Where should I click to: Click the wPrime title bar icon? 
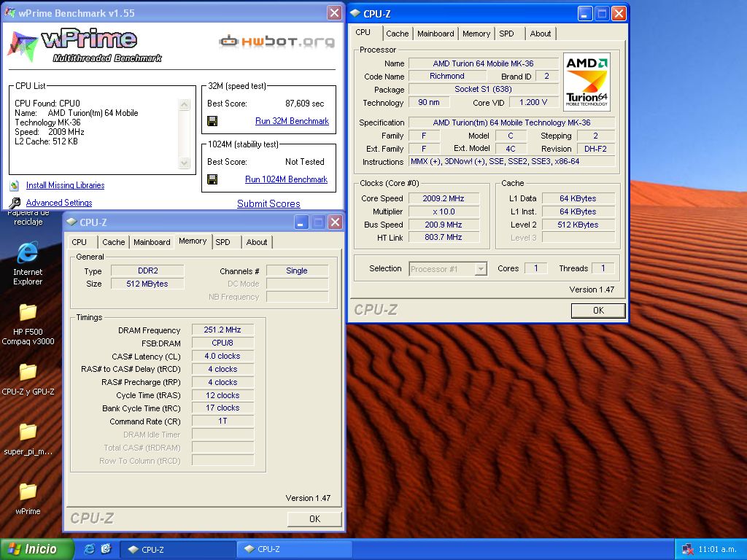click(9, 13)
